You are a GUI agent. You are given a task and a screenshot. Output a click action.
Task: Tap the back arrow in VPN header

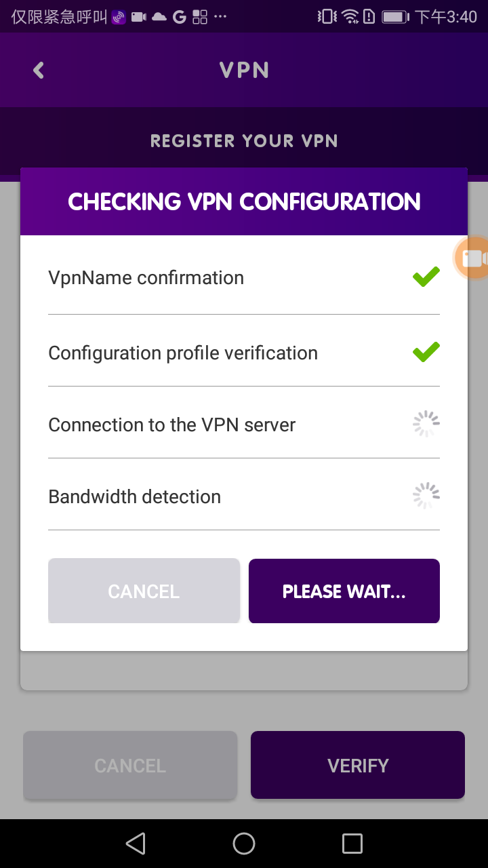coord(39,71)
